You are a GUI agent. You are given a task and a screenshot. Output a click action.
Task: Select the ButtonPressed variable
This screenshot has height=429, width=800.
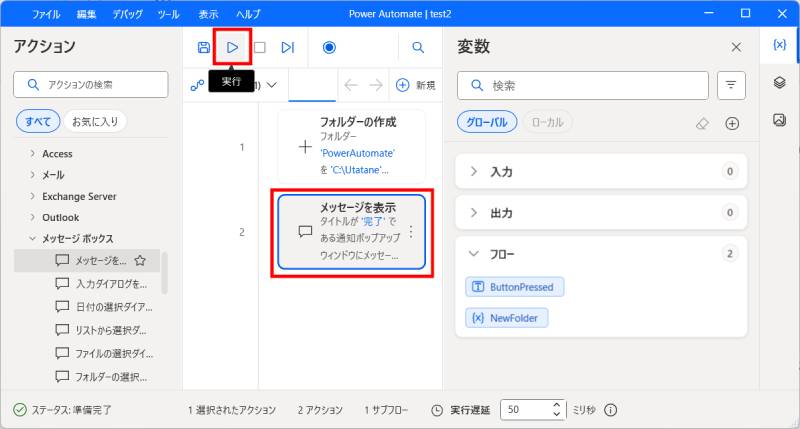point(515,287)
